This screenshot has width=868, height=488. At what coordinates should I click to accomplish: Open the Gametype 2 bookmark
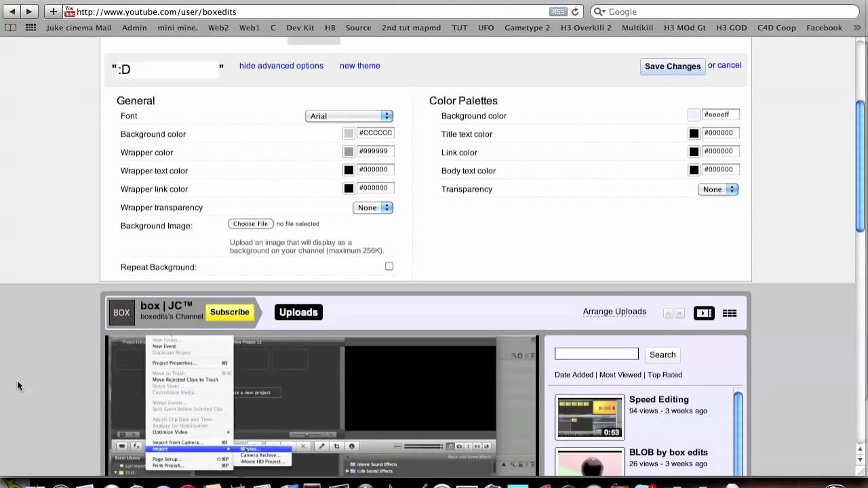pos(527,28)
